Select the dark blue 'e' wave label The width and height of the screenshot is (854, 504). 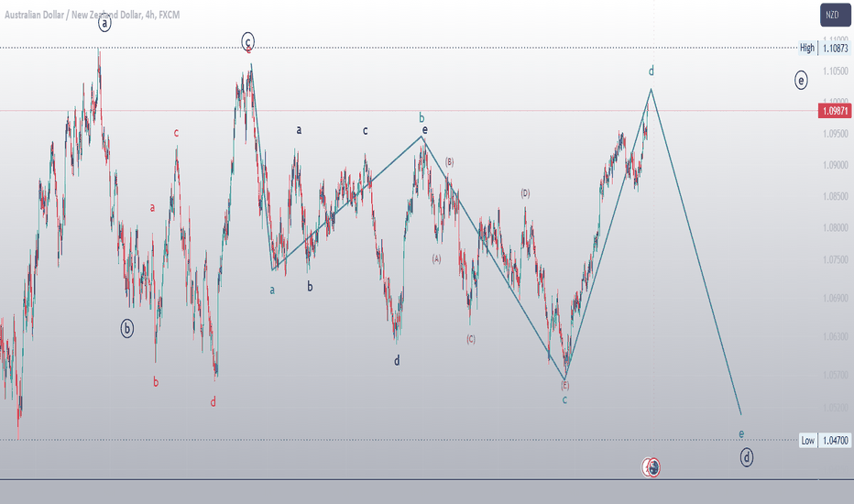coord(425,130)
